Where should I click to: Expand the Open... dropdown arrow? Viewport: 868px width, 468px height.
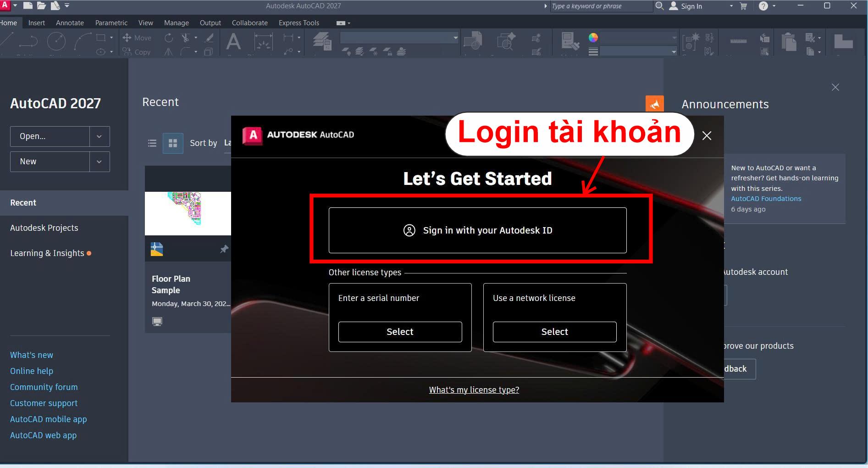tap(99, 137)
